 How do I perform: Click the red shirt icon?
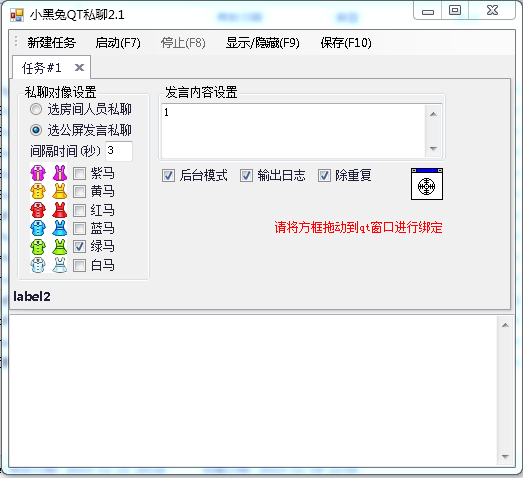[x=38, y=210]
